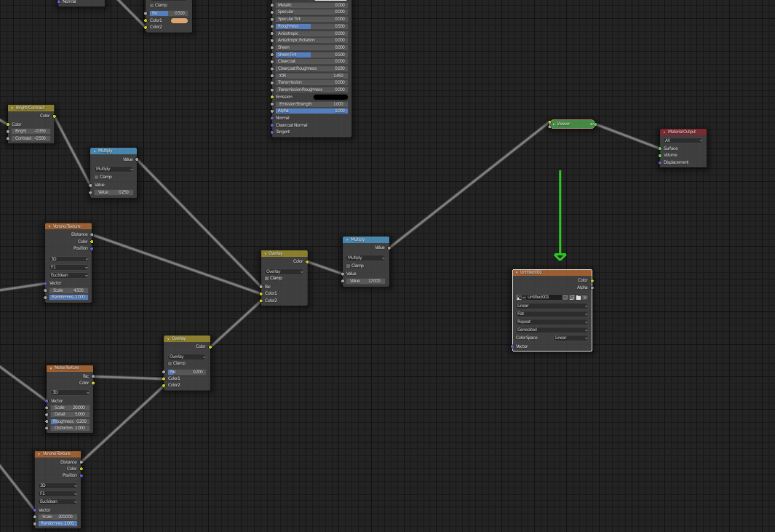
Task: Click the Clearcoat Normal input socket
Action: (272, 125)
